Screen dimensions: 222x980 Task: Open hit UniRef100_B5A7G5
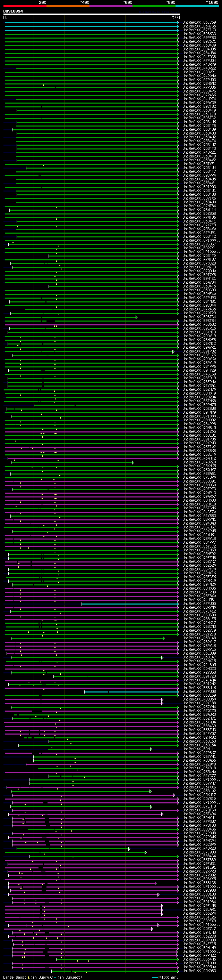[199, 26]
